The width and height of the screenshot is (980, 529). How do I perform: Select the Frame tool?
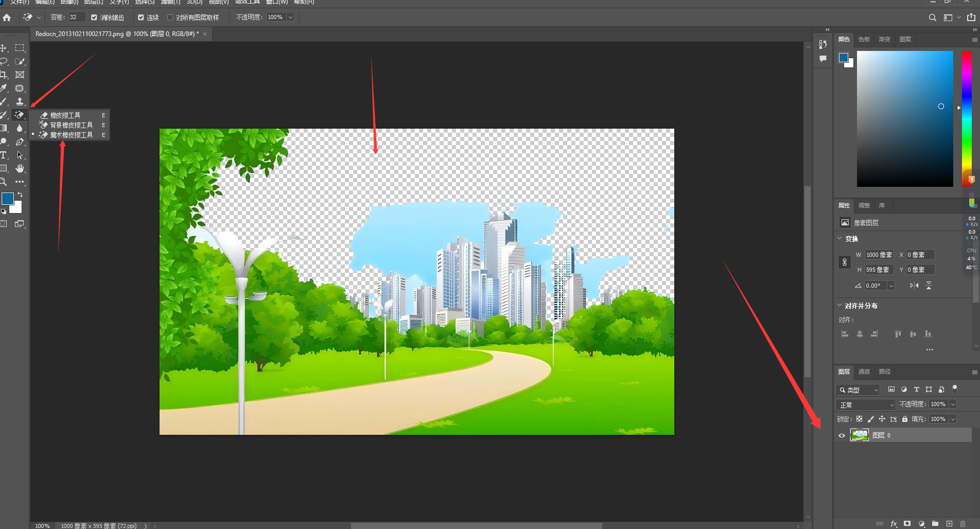[20, 75]
